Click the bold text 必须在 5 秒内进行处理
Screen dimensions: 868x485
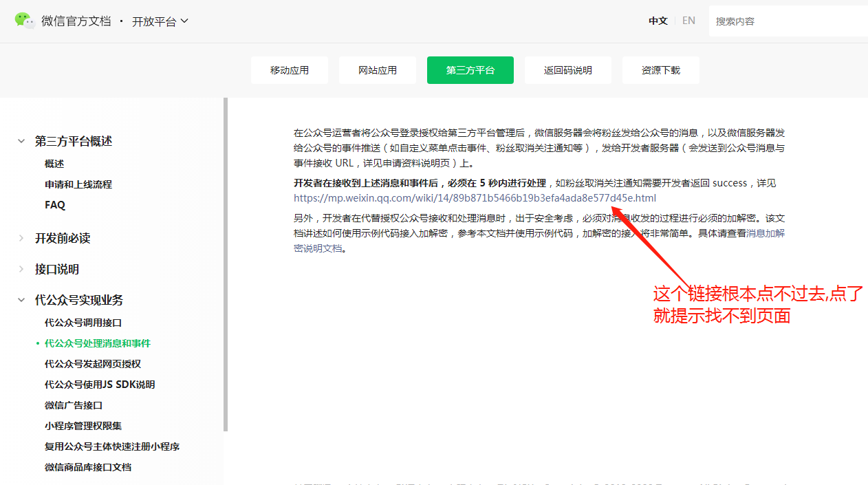497,183
